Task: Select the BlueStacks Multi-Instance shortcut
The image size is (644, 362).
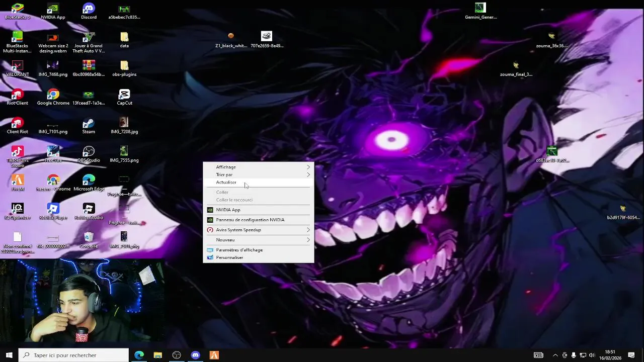Action: (18, 42)
